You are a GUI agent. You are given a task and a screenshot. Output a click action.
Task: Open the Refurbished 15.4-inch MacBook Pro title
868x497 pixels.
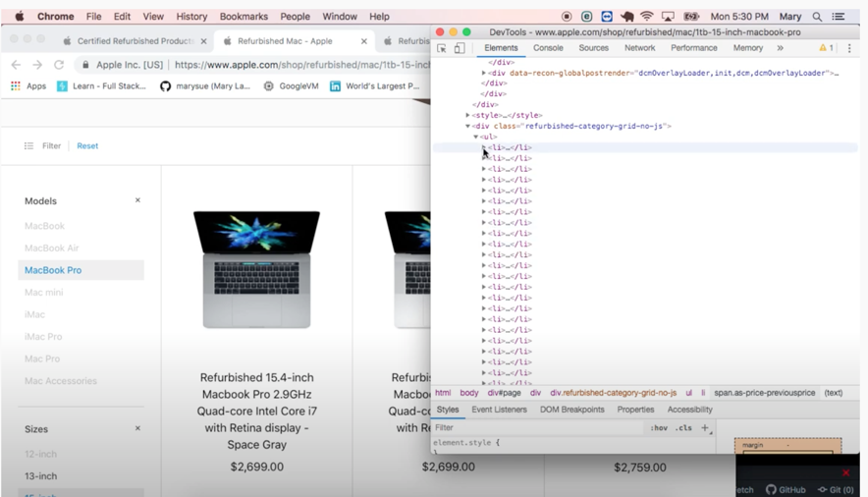coord(257,412)
